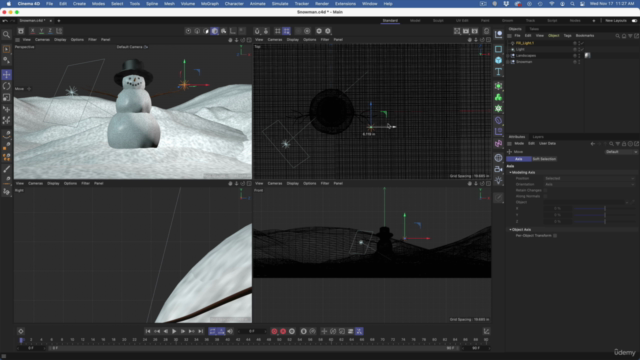Select the Scale tool in left palette

[7, 98]
